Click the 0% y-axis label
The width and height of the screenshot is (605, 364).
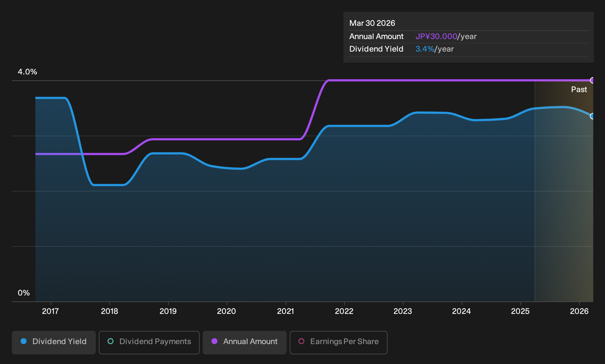coord(24,293)
